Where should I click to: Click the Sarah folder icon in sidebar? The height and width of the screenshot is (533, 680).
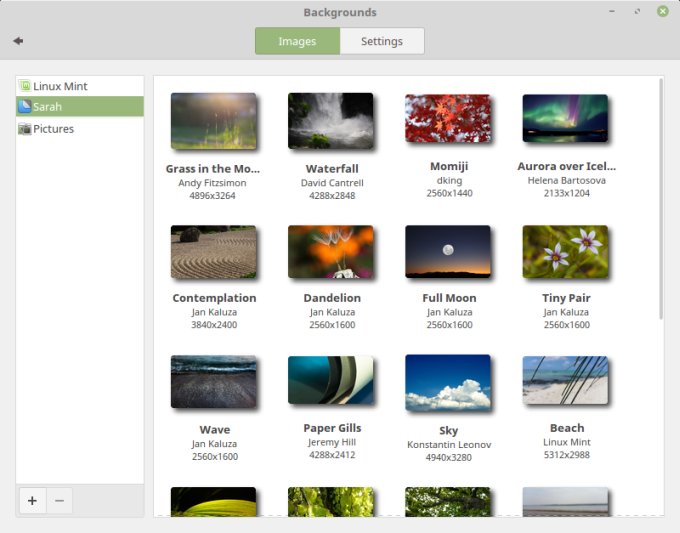pos(25,107)
